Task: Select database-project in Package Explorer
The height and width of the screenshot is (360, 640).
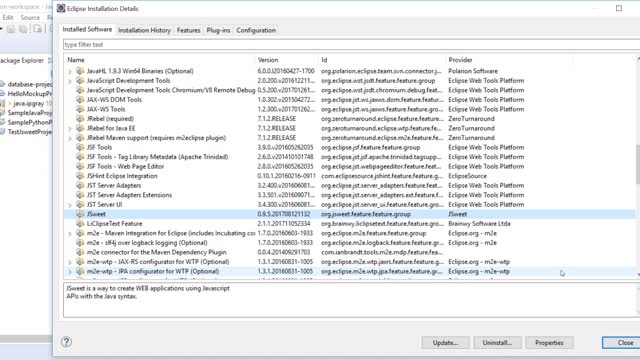Action: pos(29,84)
